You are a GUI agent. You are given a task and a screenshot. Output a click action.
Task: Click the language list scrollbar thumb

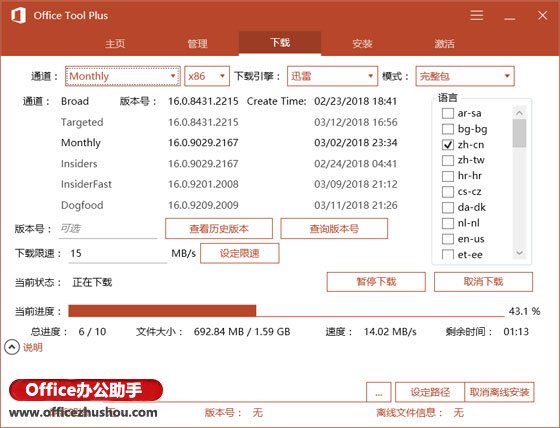(519, 134)
